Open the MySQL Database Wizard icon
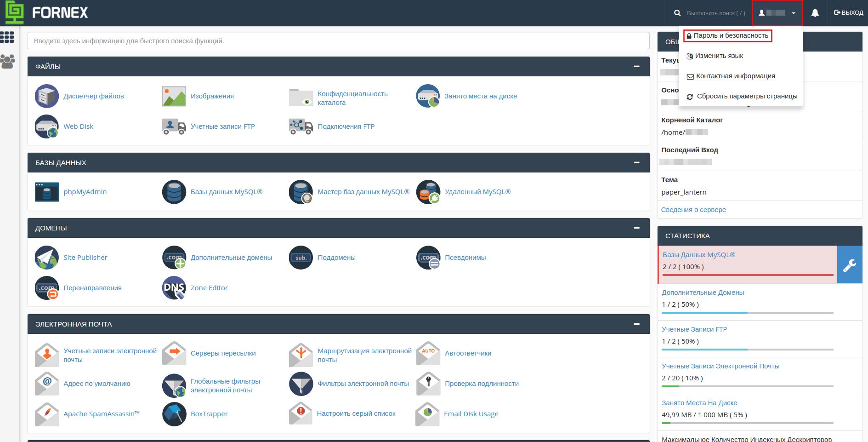Screen dimensions: 868x442 [x=301, y=192]
